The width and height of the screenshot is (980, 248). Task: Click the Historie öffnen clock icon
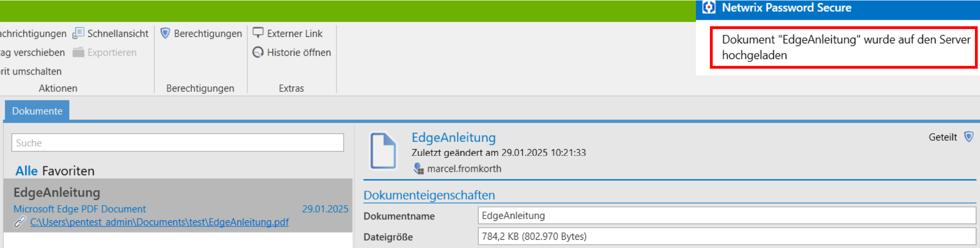point(258,52)
